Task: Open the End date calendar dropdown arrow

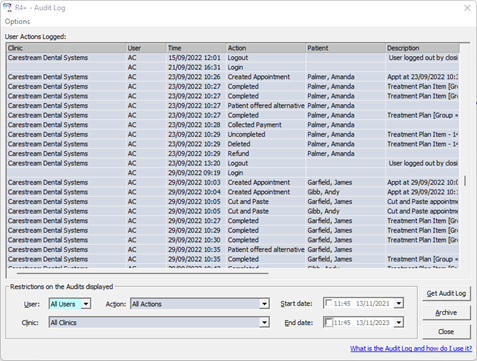Action: coord(399,322)
